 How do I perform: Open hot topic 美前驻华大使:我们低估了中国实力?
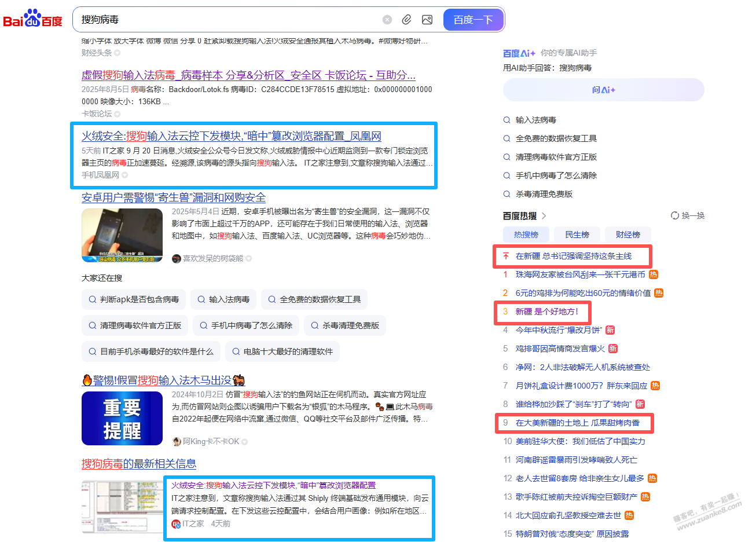pos(580,441)
